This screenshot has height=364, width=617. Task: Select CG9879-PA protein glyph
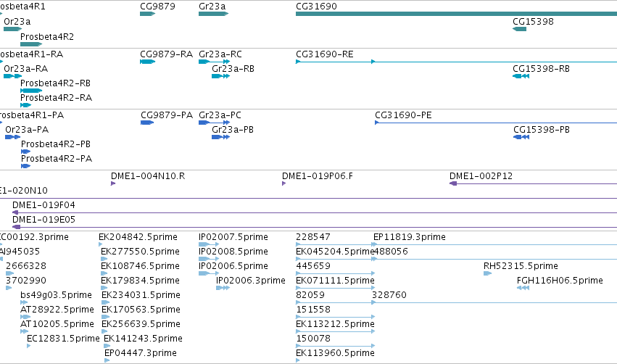(x=147, y=123)
